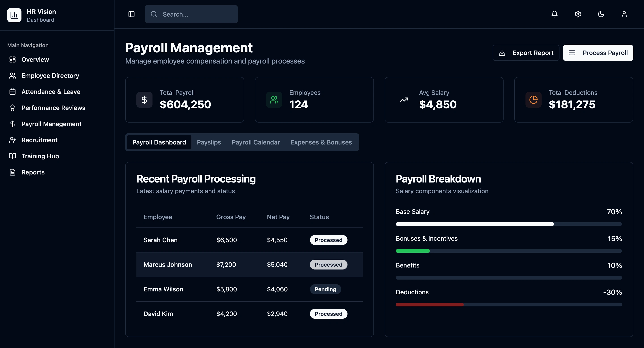
Task: Toggle dark mode with the moon icon
Action: pyautogui.click(x=601, y=14)
